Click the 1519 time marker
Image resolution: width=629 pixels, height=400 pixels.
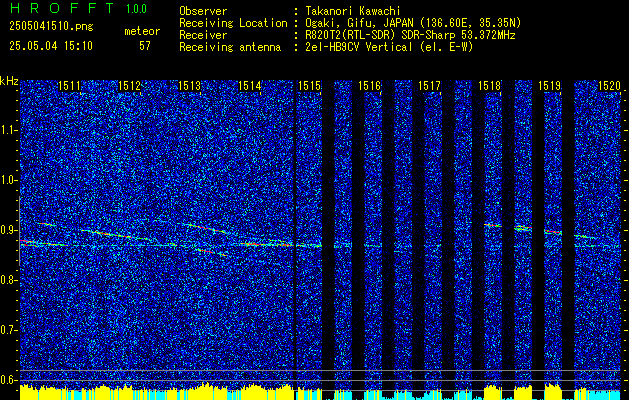click(x=550, y=85)
